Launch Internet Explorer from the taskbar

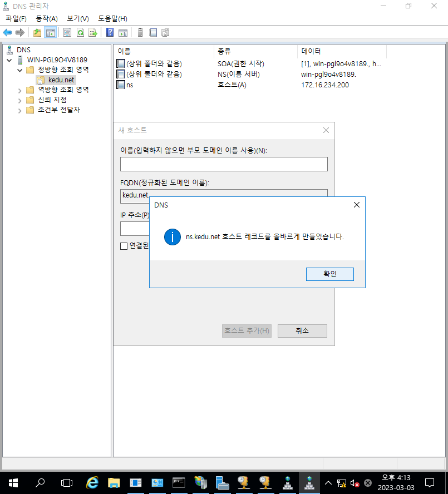click(x=92, y=483)
